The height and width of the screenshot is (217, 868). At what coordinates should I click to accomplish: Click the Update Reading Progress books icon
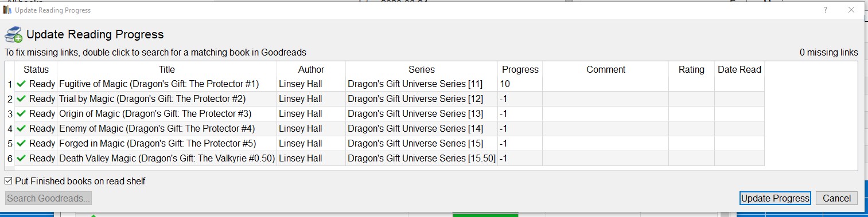coord(13,34)
